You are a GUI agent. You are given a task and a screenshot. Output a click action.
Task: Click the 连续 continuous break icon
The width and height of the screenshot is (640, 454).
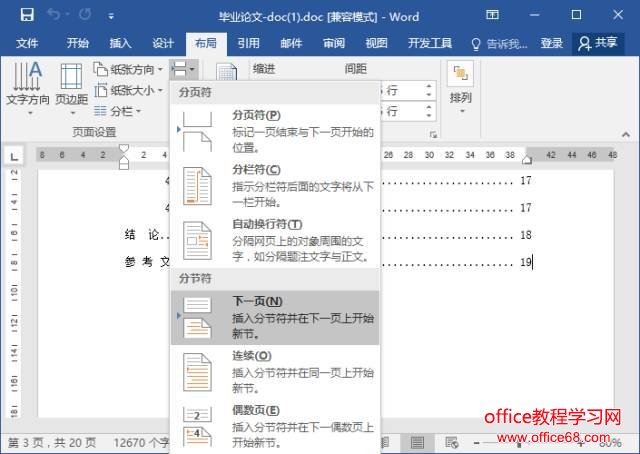[197, 372]
